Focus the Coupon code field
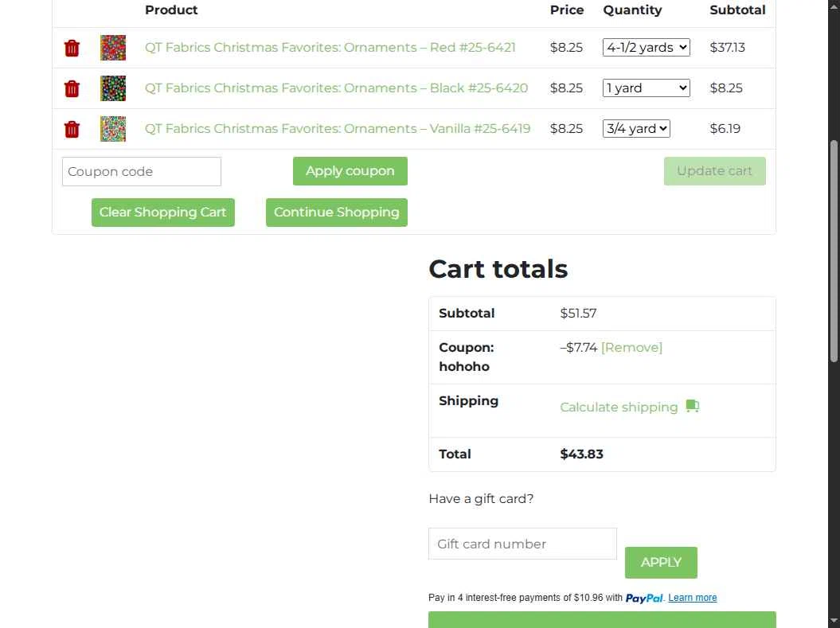Viewport: 840px width, 628px height. click(142, 171)
